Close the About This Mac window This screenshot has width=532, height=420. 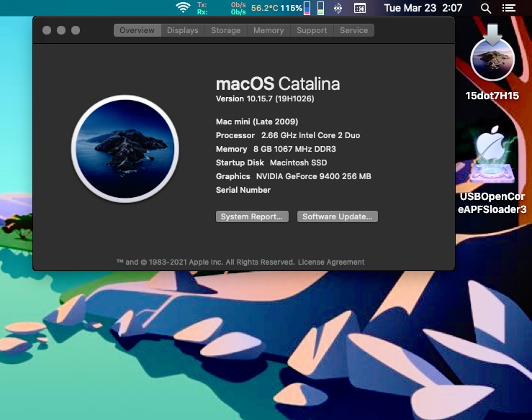(x=47, y=30)
